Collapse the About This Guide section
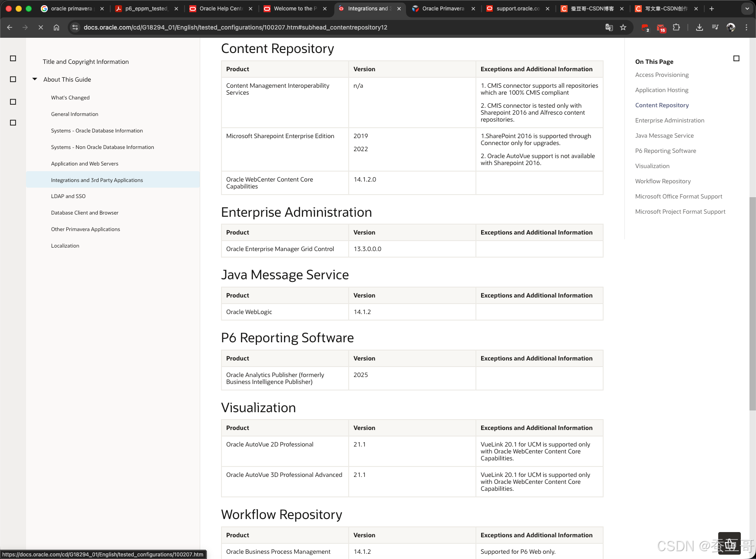This screenshot has height=559, width=756. pyautogui.click(x=35, y=79)
